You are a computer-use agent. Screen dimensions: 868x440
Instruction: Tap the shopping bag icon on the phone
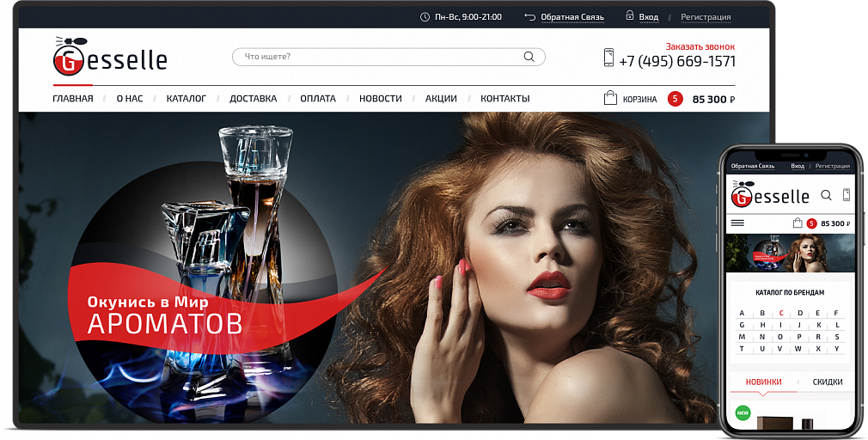(798, 223)
